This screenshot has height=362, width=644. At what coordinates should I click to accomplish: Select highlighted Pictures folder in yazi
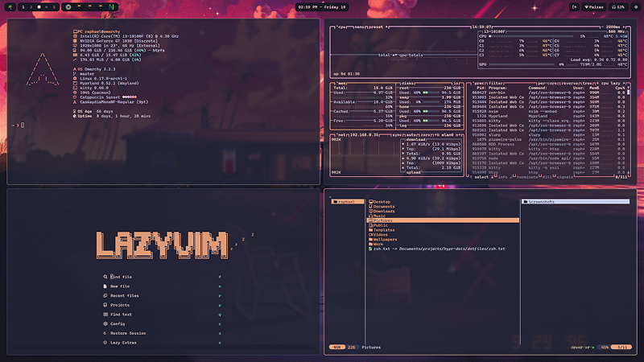[443, 220]
